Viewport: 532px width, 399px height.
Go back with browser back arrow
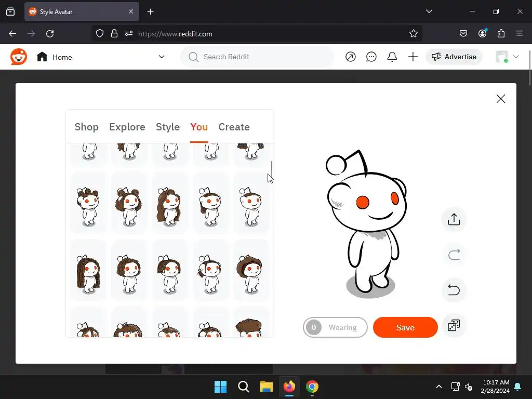click(12, 34)
